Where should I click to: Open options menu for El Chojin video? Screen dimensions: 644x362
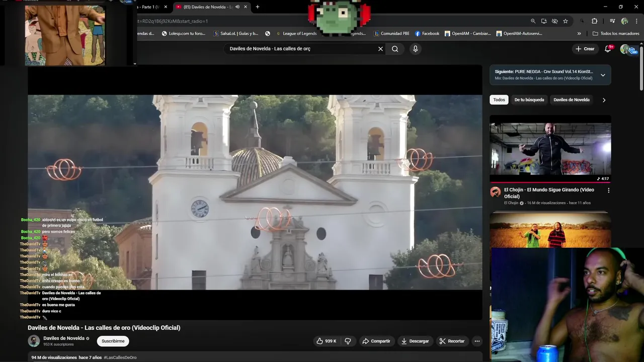[608, 191]
